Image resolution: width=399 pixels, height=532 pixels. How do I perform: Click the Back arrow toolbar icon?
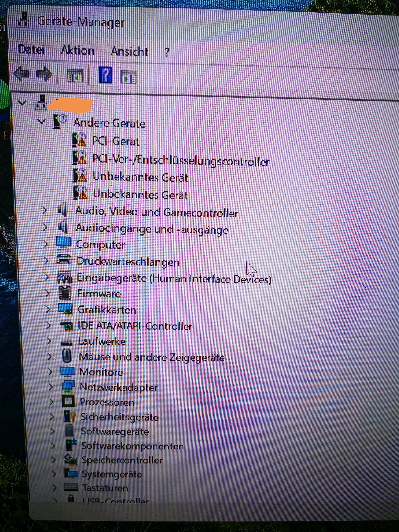point(22,74)
